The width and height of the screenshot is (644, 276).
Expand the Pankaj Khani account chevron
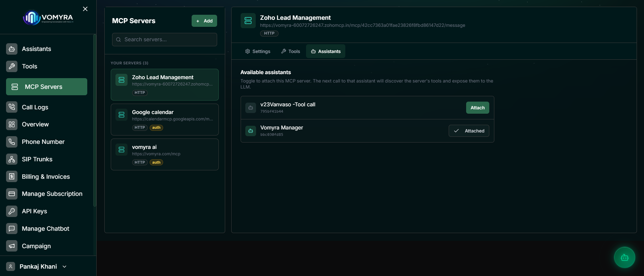click(x=64, y=267)
